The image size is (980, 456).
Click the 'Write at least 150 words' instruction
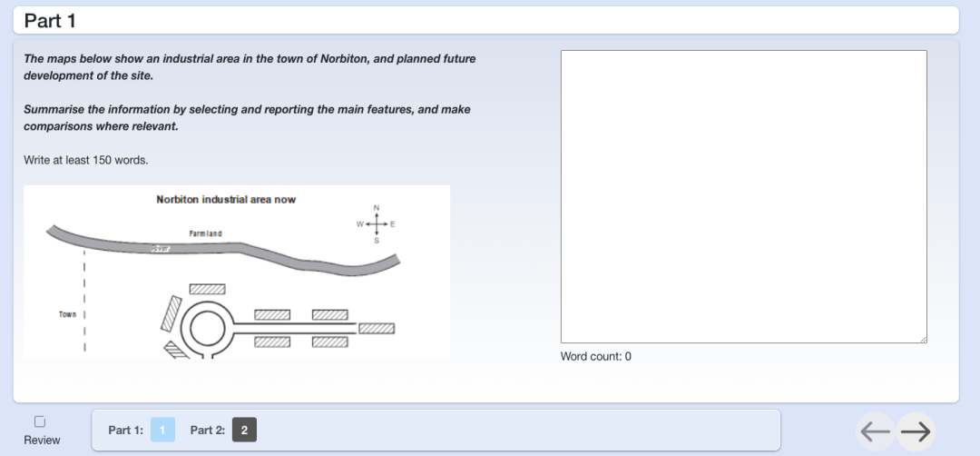click(85, 160)
